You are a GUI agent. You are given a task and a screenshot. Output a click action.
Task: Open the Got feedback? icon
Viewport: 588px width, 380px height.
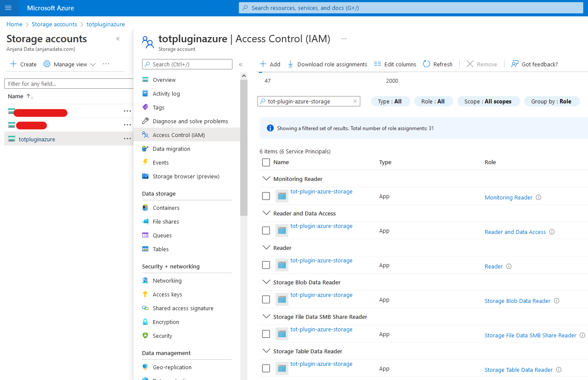(x=515, y=64)
